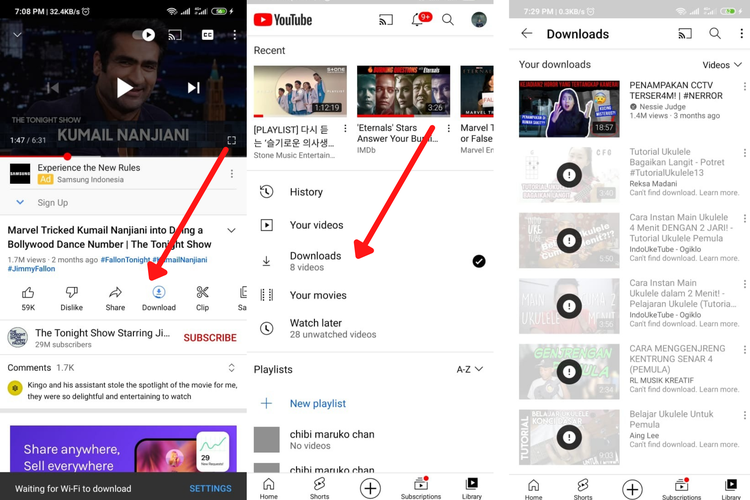Expand the video title description chevron
750x500 pixels.
232,230
